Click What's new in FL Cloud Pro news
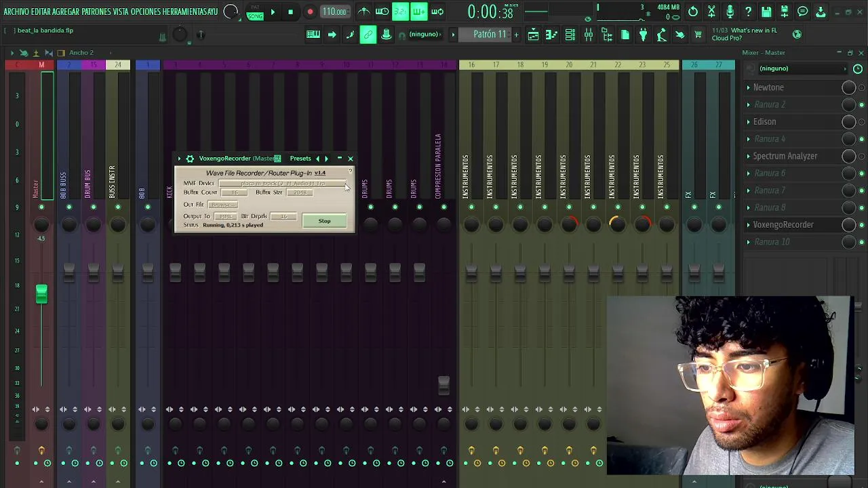This screenshot has width=868, height=488. (x=745, y=35)
